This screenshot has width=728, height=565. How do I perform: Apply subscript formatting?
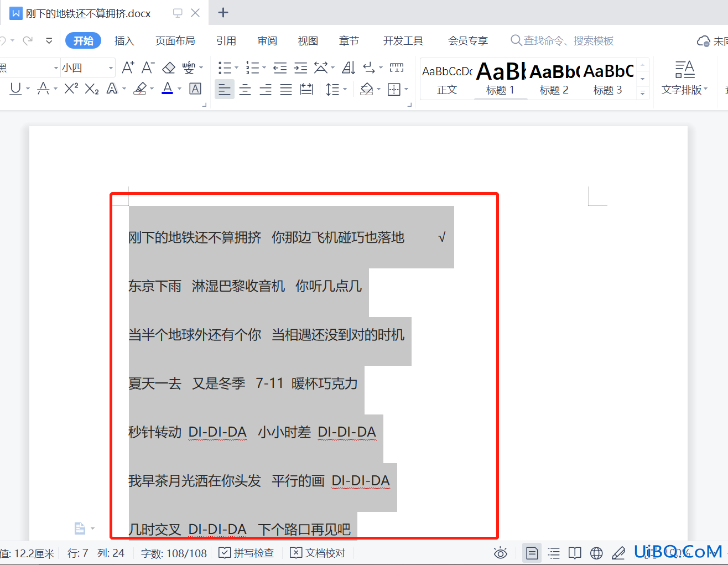tap(92, 89)
